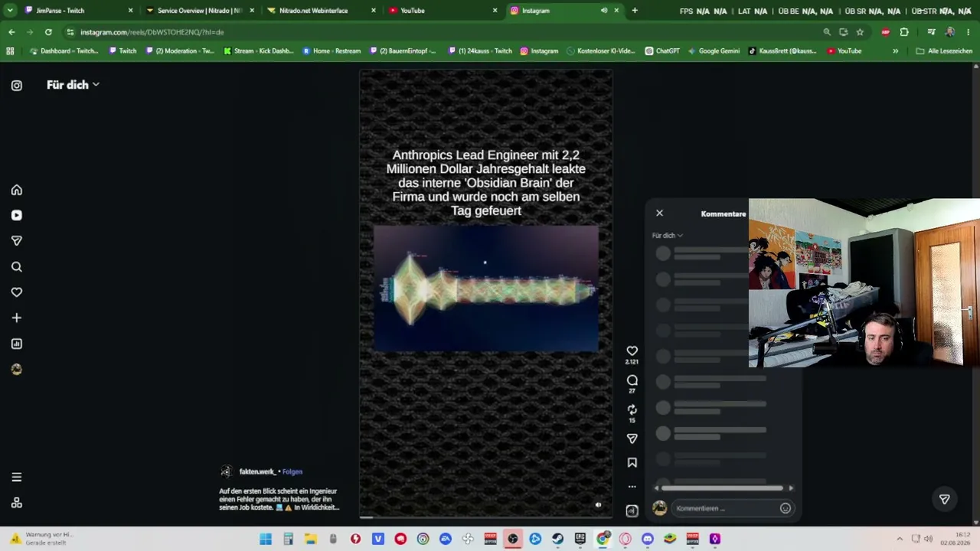980x551 pixels.
Task: Open the reel's three-dot options
Action: (x=632, y=487)
